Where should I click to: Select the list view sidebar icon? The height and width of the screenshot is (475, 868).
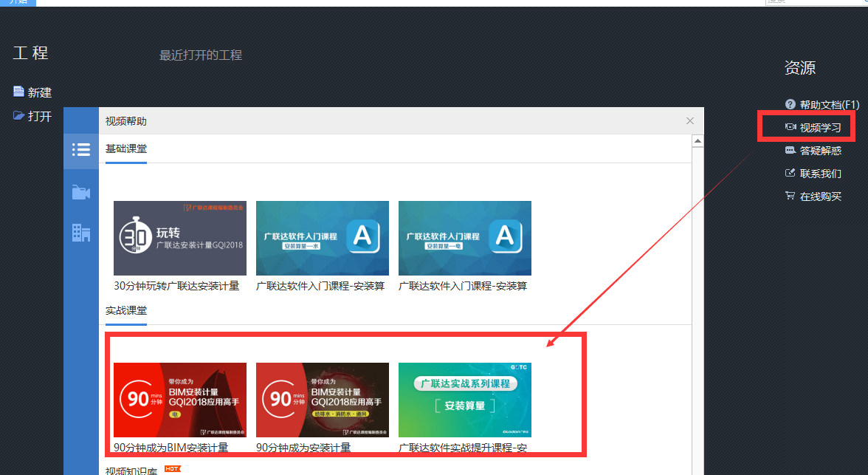pos(81,149)
